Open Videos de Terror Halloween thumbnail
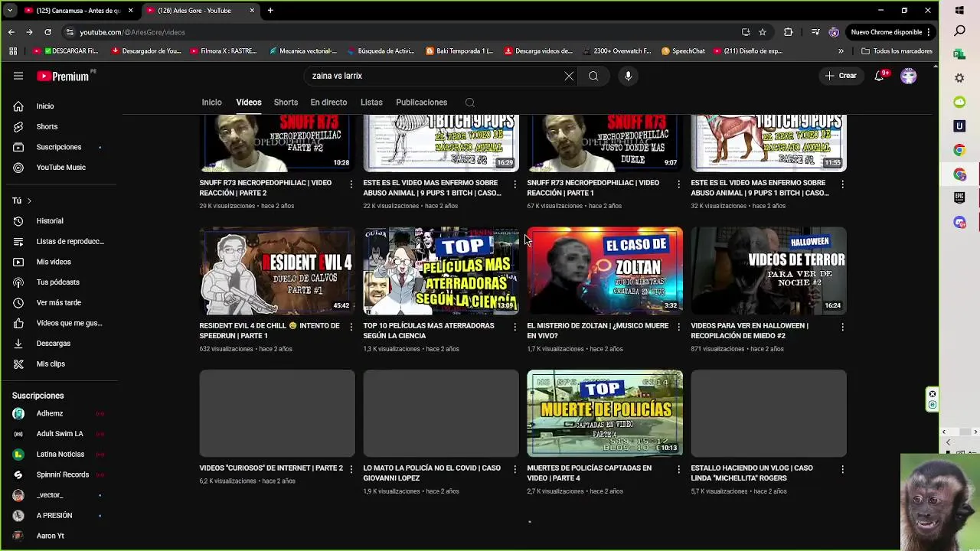 [769, 271]
